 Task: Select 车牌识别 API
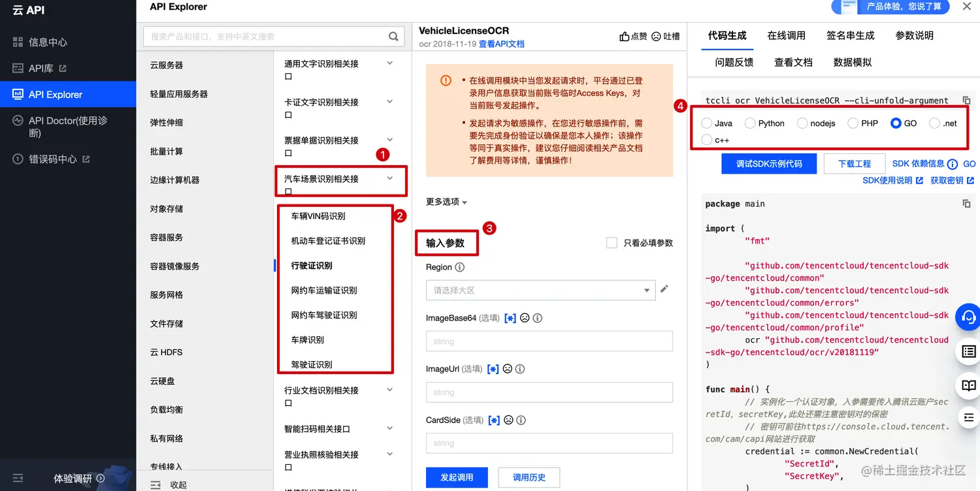(308, 340)
